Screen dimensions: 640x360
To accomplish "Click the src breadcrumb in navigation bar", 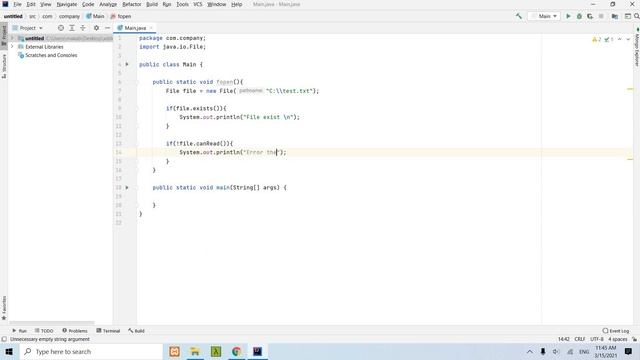I will pyautogui.click(x=32, y=16).
